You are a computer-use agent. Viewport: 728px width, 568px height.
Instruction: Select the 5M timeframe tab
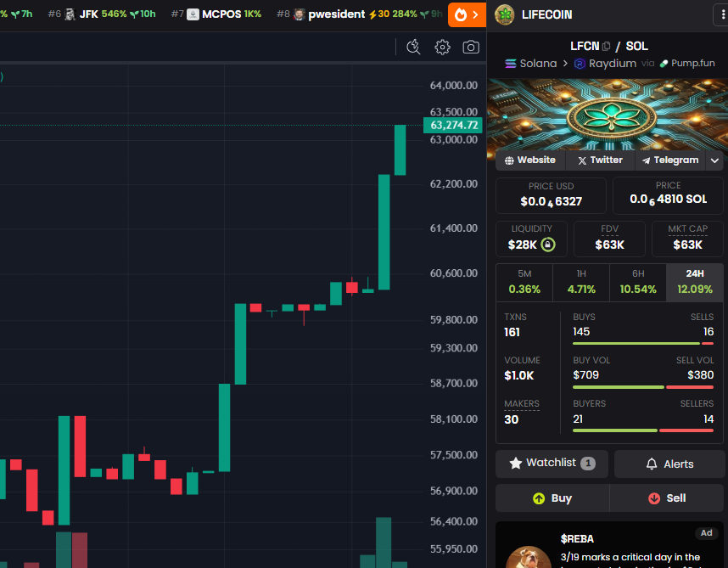pos(524,283)
